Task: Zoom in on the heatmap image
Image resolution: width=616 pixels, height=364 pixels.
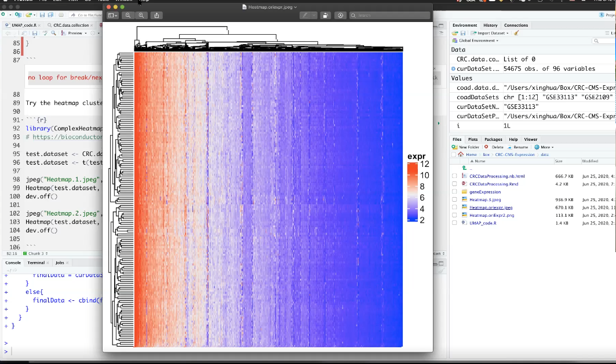Action: [x=141, y=15]
